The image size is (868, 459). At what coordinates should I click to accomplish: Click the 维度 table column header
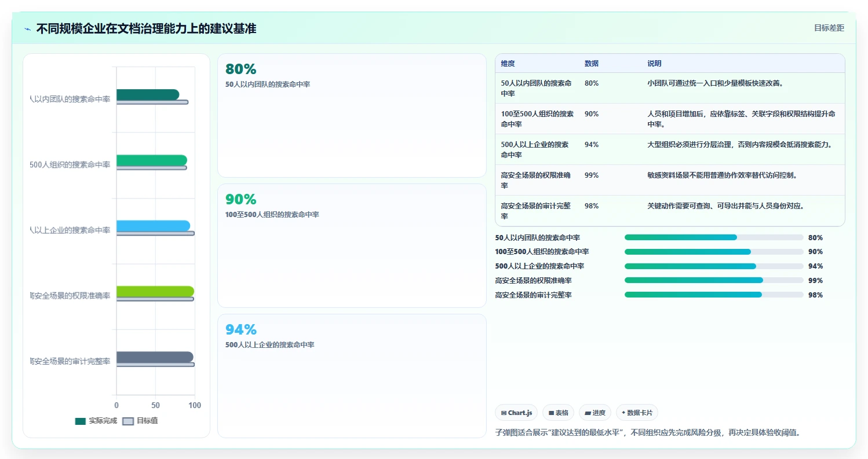[x=508, y=63]
